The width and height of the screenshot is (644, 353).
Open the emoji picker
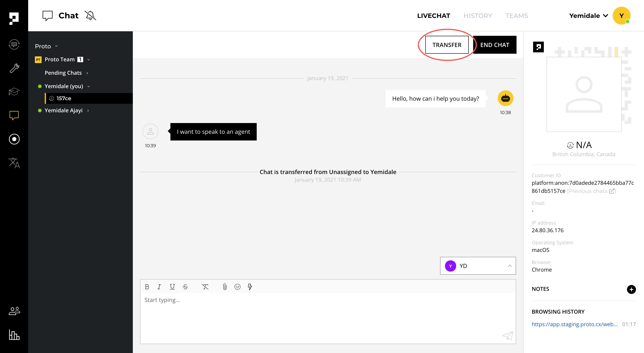coord(237,287)
